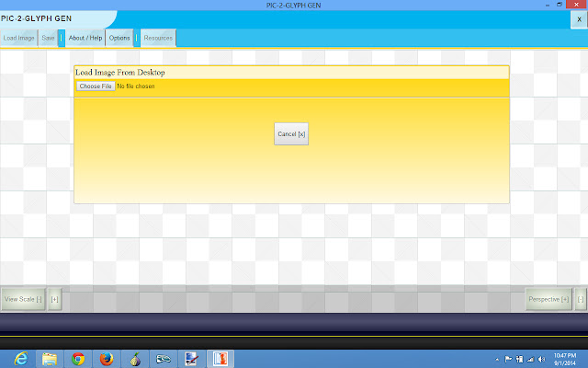
Task: Open File Explorer from the taskbar
Action: point(50,359)
